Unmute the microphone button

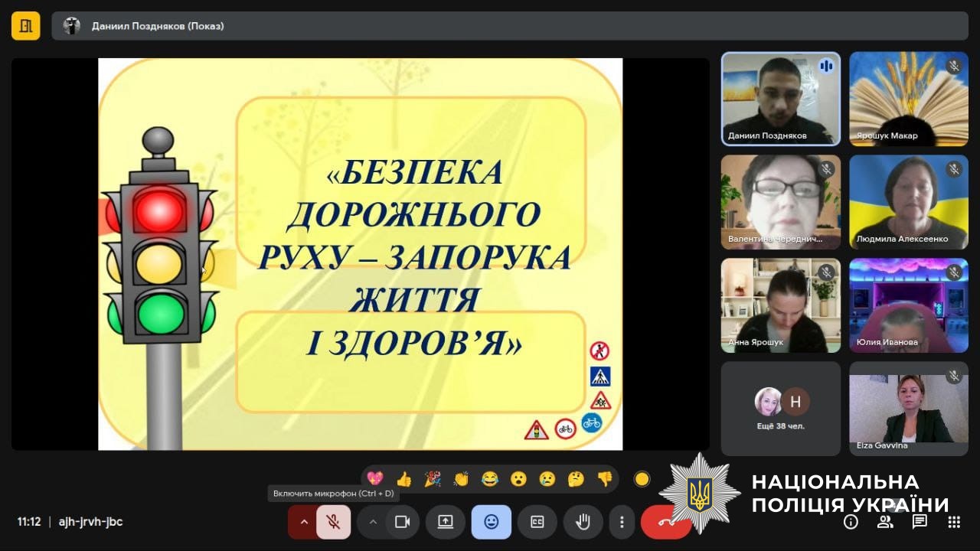[333, 522]
